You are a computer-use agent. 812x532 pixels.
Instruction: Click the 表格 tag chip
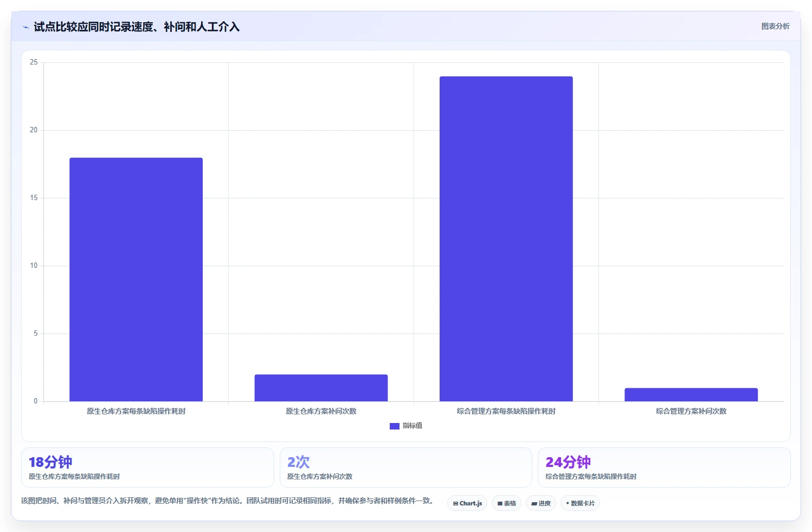click(507, 503)
